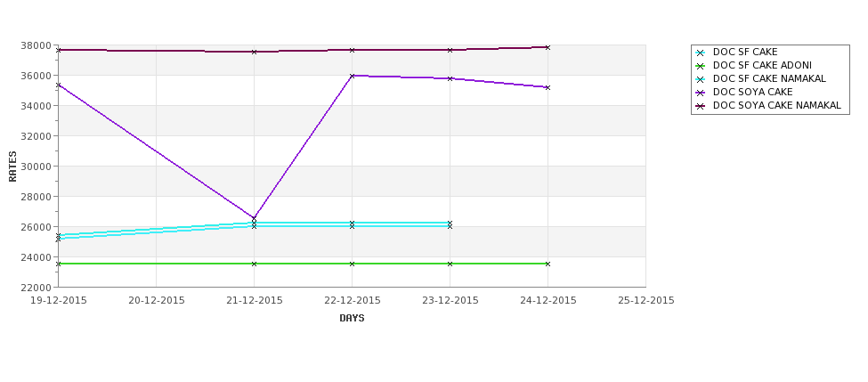Click the DAYS x-axis title
This screenshot has height=382, width=868.
(x=352, y=318)
